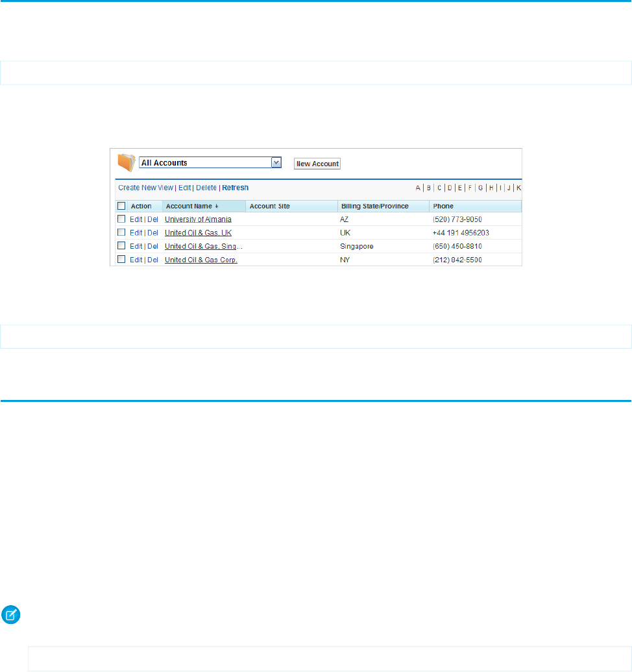The height and width of the screenshot is (672, 632).
Task: Click the Edit view link next to Create New View
Action: [184, 188]
